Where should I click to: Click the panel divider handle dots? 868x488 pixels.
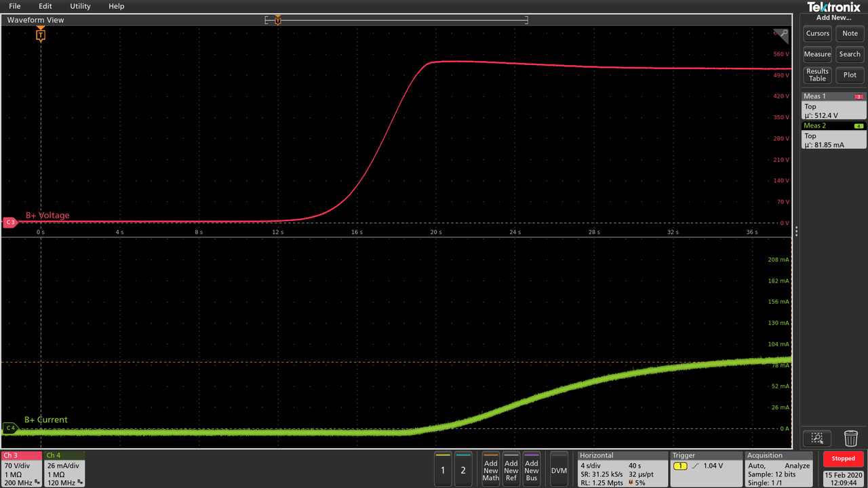[x=796, y=231]
